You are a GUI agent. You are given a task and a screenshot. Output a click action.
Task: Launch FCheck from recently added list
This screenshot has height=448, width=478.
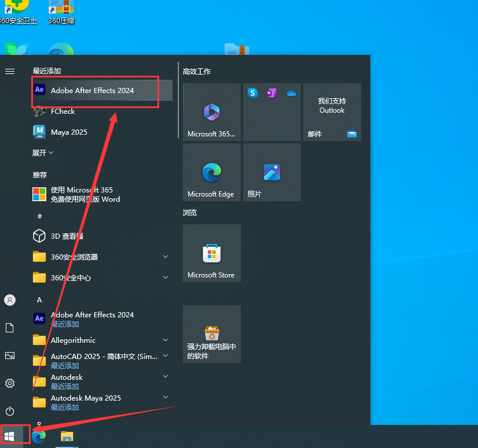(x=102, y=112)
